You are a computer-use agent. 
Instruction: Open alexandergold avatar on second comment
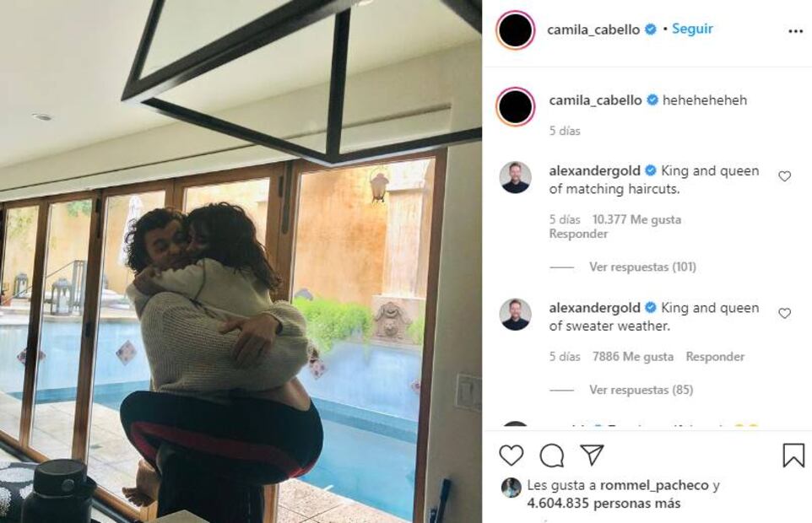click(x=515, y=315)
